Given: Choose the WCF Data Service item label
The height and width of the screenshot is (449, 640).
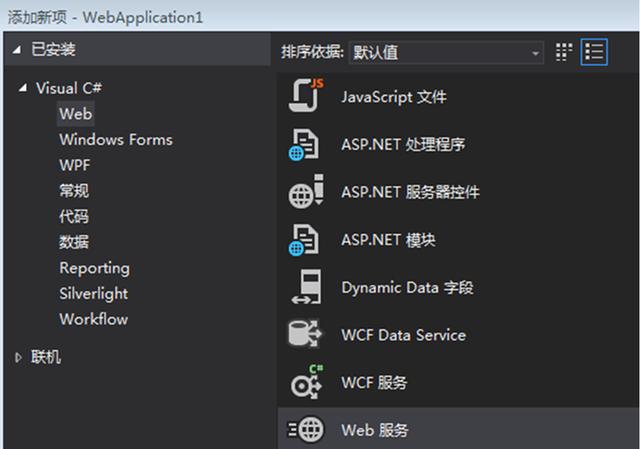Looking at the screenshot, I should [404, 335].
